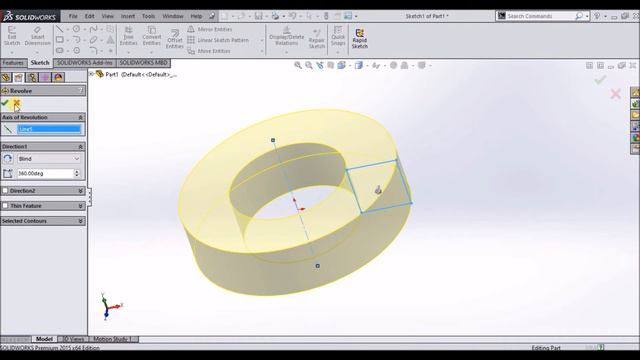
Task: Open the PropertyManager tab
Action: [18, 78]
